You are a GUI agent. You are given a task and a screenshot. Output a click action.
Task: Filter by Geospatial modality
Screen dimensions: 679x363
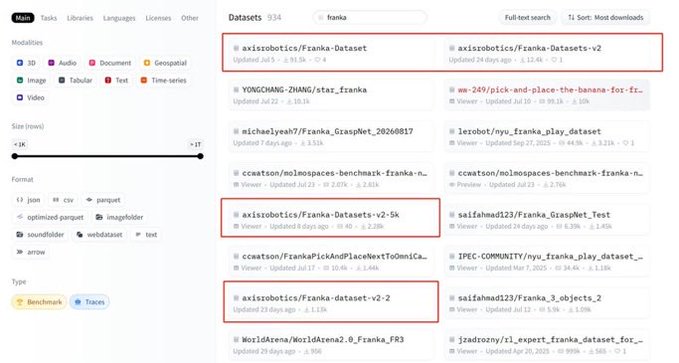tap(165, 63)
